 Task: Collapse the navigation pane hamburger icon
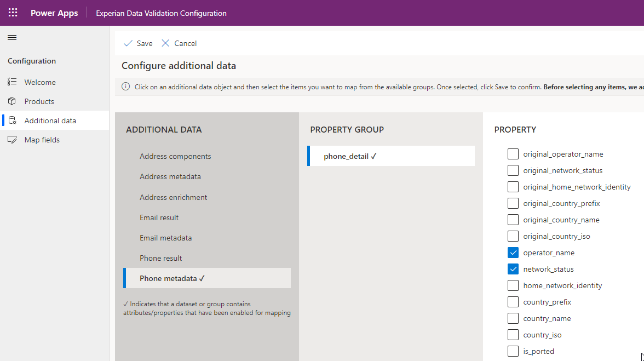[12, 37]
